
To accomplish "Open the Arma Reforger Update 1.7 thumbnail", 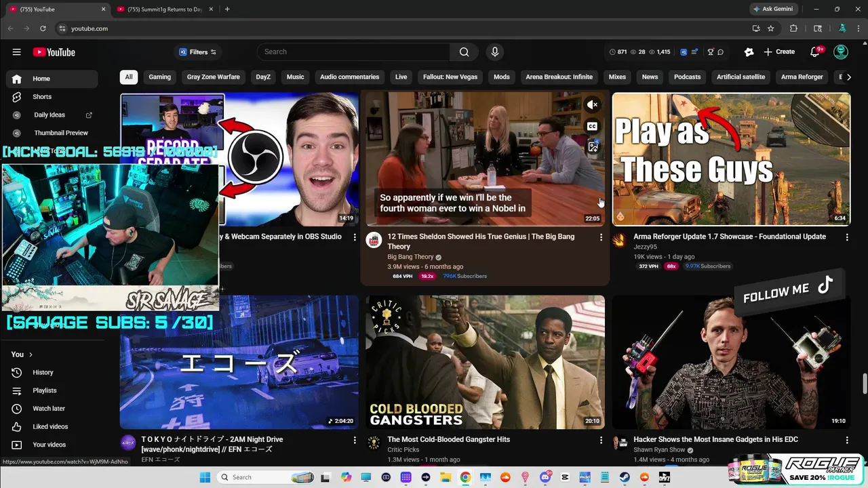I will [x=731, y=159].
